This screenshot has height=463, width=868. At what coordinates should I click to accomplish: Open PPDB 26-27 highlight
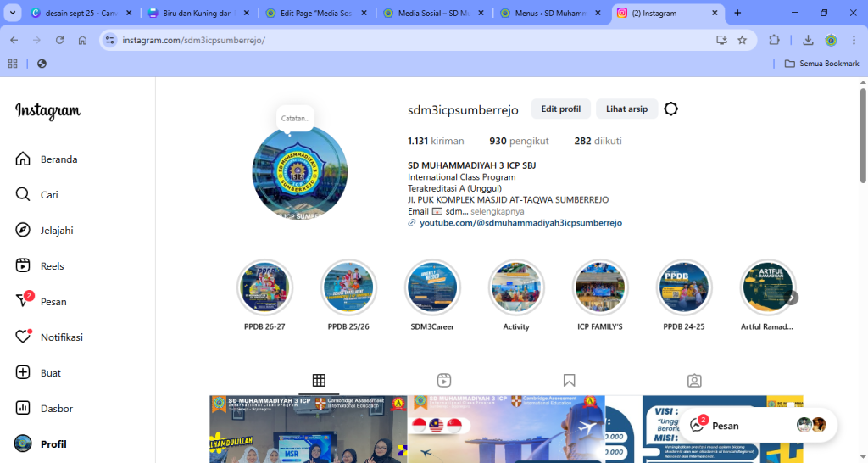[264, 295]
